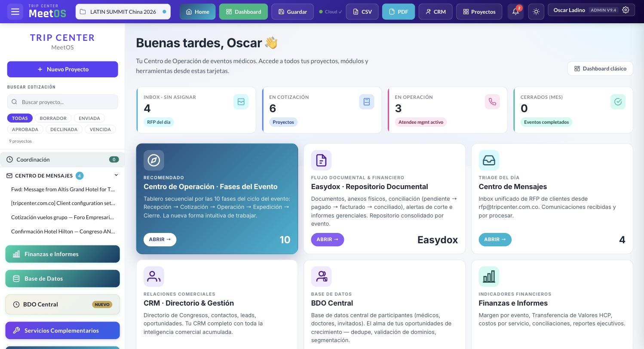Open the LATIN SUMMIT China 2026 project selector
Viewport: 644px width, 349px height.
pyautogui.click(x=123, y=12)
